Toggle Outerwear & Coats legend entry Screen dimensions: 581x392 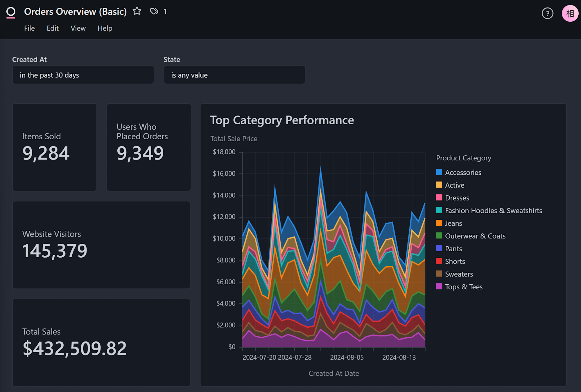[471, 236]
